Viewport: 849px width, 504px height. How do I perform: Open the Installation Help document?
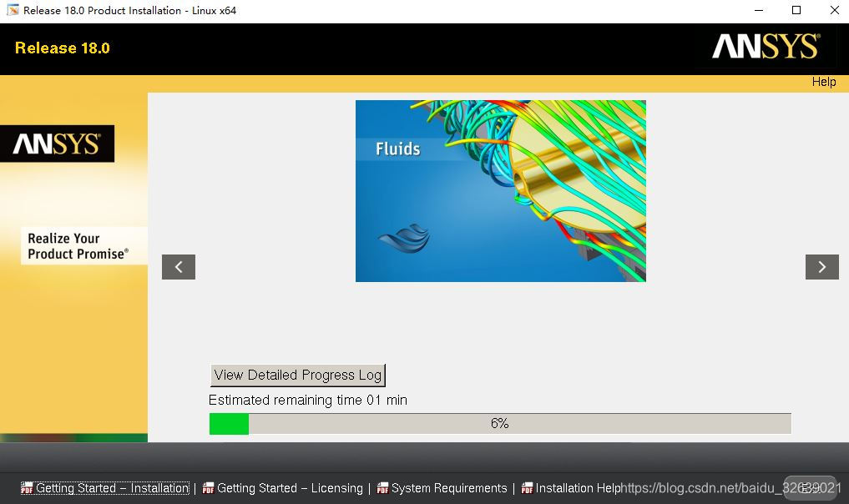(578, 488)
